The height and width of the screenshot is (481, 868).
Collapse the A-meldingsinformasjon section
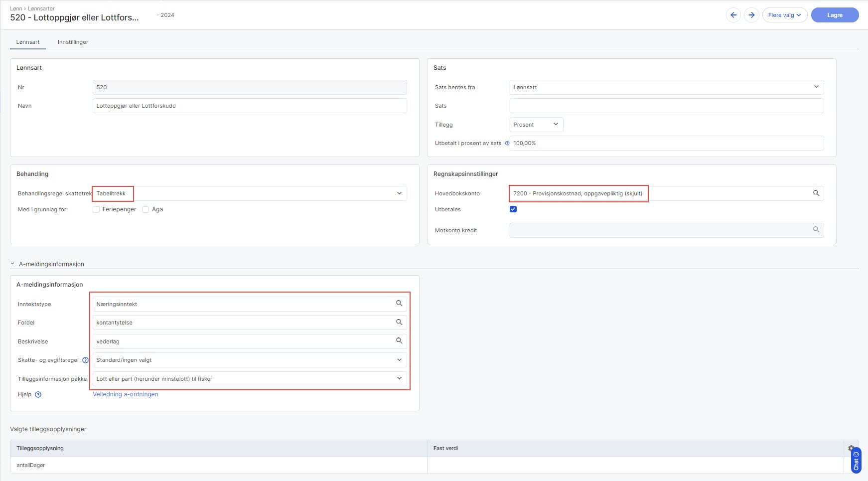[12, 264]
